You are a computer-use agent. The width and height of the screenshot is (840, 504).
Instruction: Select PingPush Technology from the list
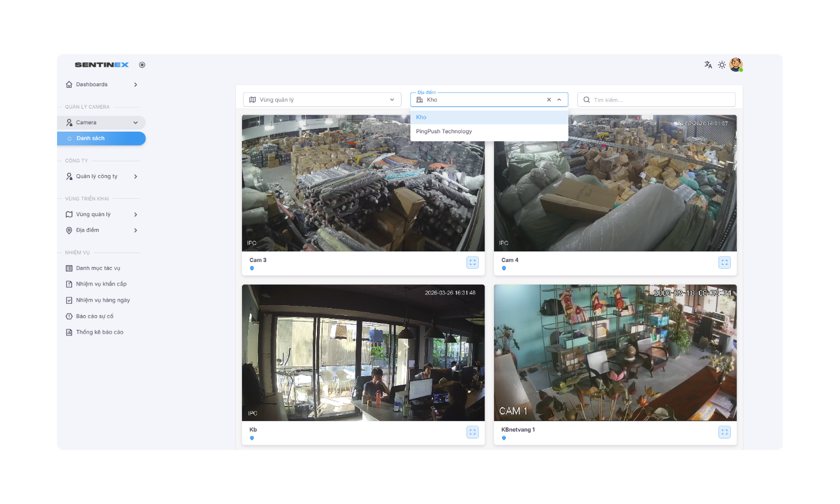tap(444, 132)
